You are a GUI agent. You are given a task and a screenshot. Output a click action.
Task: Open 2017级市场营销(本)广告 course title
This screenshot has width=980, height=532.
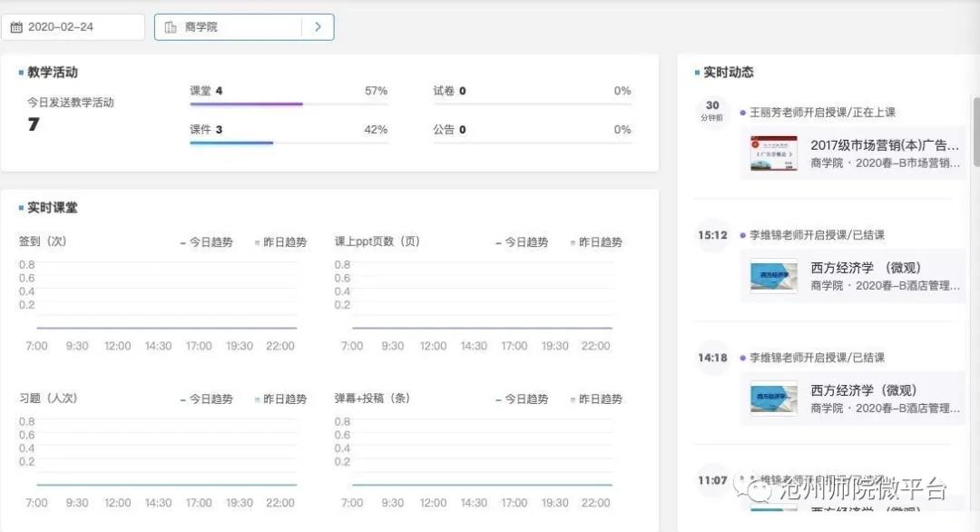[885, 145]
